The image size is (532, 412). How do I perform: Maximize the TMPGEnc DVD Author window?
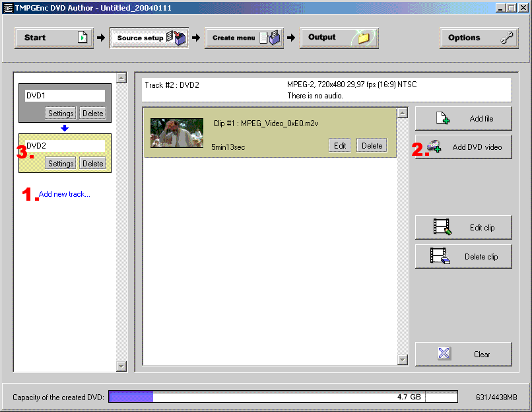[x=512, y=8]
